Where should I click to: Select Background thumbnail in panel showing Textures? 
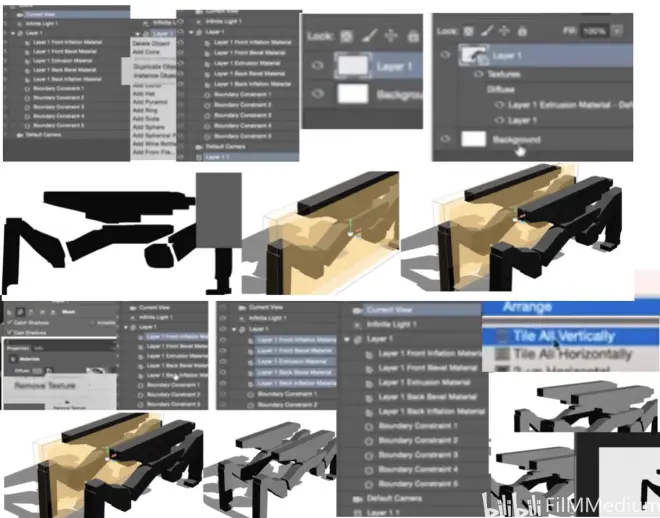[x=474, y=139]
